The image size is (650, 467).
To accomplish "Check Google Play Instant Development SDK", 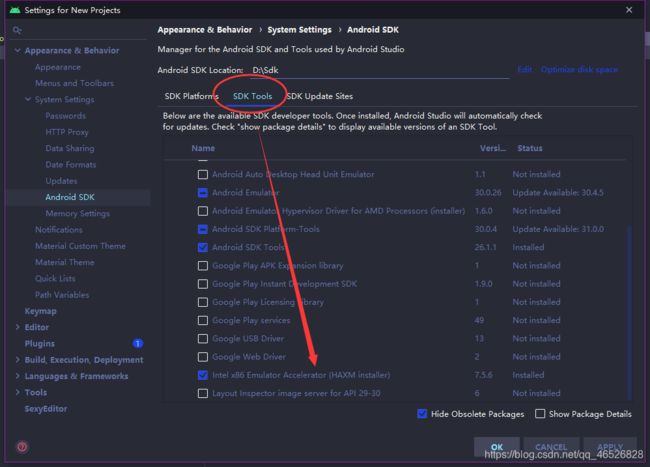I will click(203, 284).
